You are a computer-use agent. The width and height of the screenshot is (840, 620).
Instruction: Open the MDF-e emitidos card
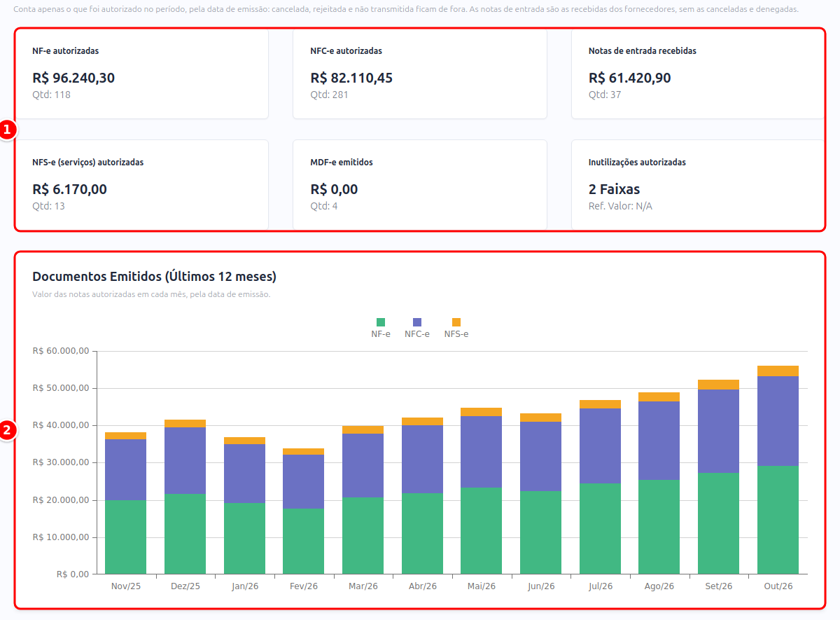(x=420, y=185)
